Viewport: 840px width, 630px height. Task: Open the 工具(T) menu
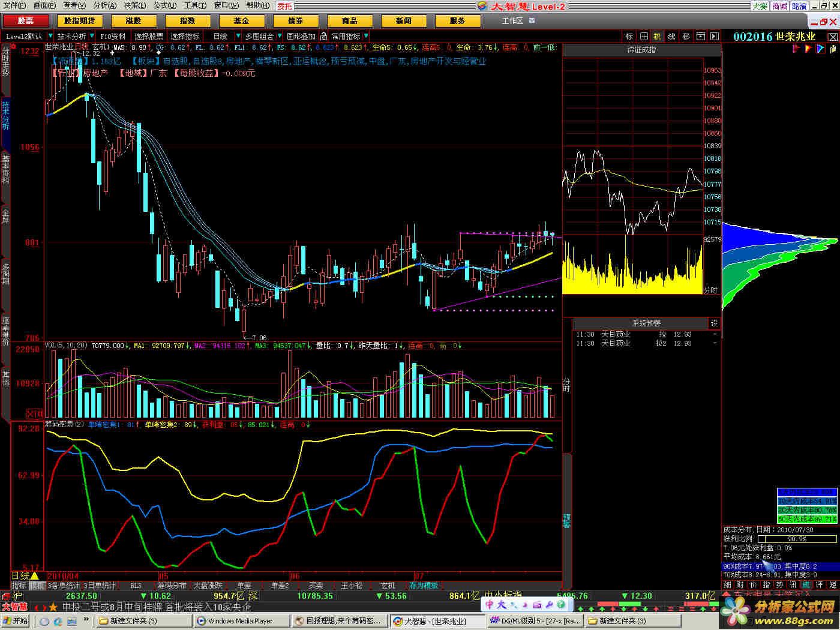(195, 5)
